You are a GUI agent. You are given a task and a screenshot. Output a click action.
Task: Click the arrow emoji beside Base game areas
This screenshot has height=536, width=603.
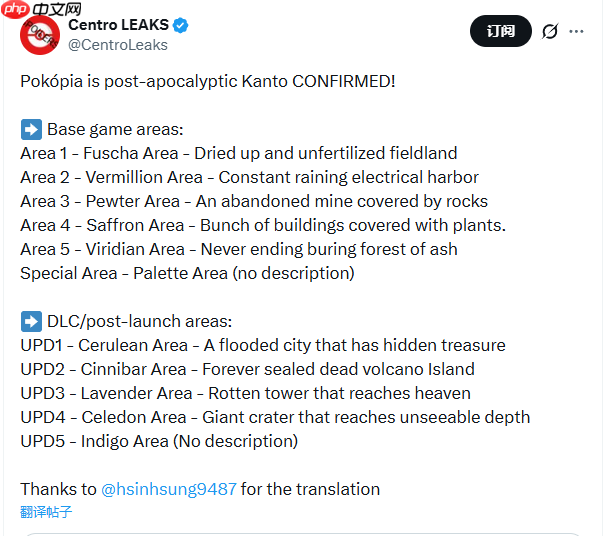[30, 129]
